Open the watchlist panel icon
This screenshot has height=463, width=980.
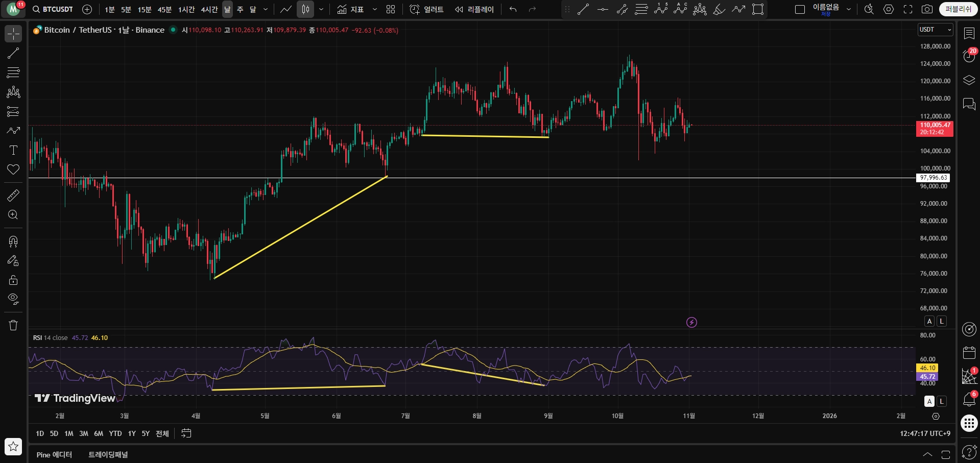tap(969, 34)
